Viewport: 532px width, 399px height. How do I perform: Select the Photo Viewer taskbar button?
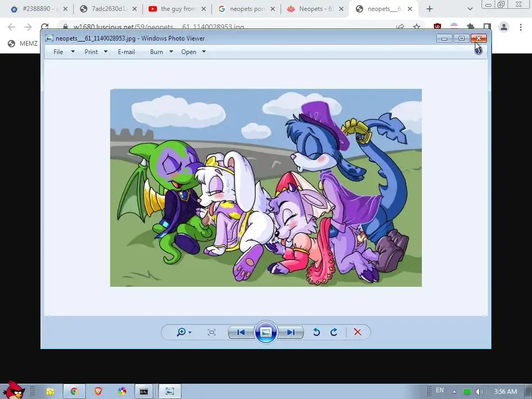[x=170, y=392]
